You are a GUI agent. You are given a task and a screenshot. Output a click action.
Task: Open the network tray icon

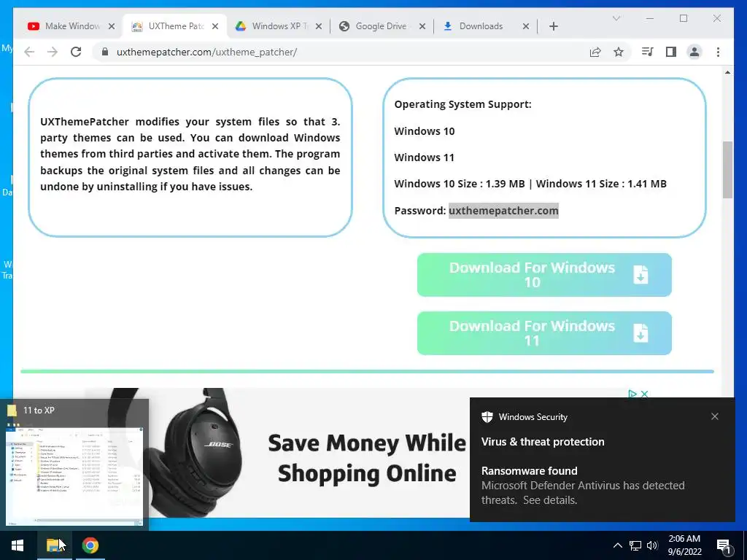click(x=635, y=545)
